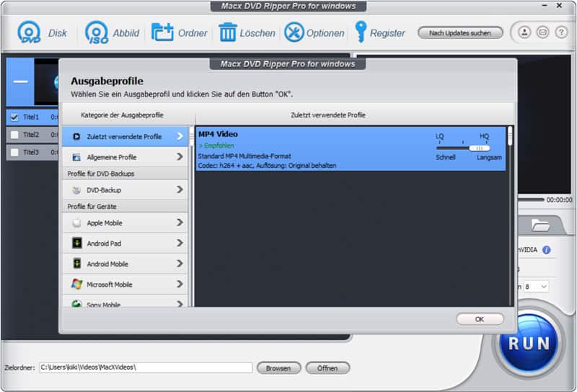
Task: Open Optionen wrench icon
Action: point(294,32)
